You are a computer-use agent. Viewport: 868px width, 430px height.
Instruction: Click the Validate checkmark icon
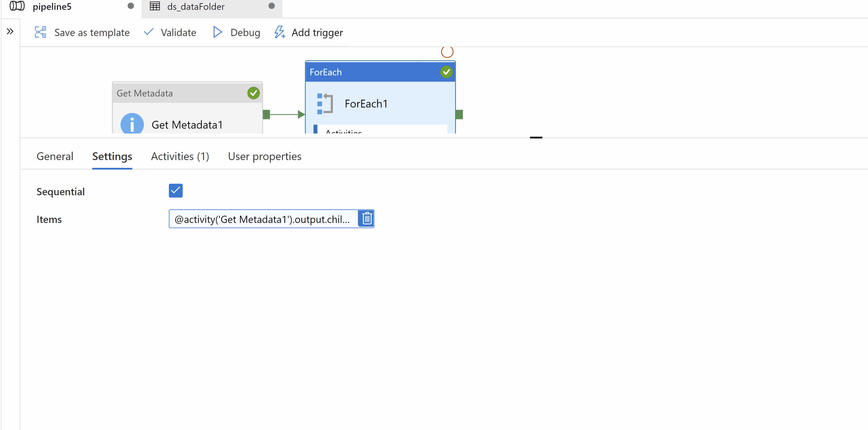[148, 32]
